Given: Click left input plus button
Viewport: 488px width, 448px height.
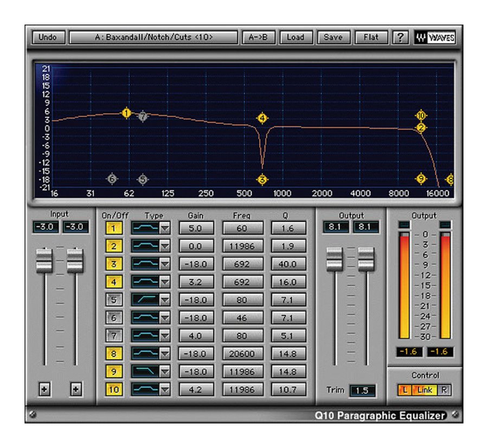Looking at the screenshot, I should (x=44, y=389).
